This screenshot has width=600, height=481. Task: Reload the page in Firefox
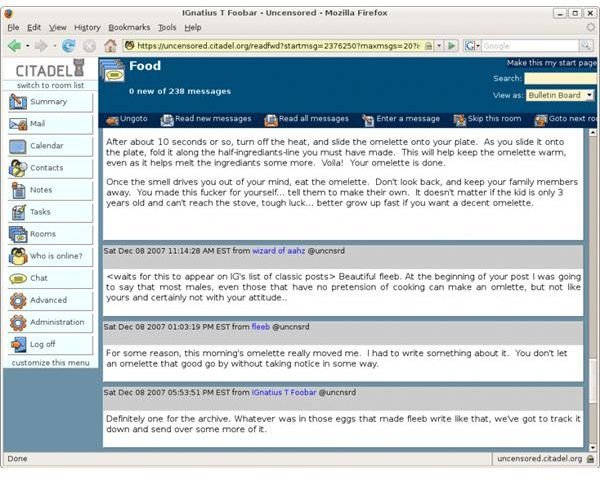click(x=68, y=46)
